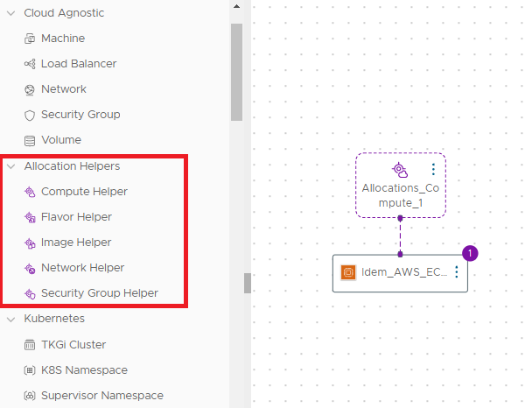Select the Network resource label
Viewport: 532px width, 408px height.
(x=64, y=89)
